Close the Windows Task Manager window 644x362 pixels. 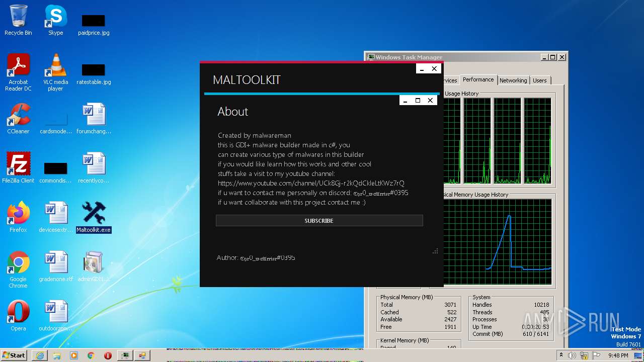(x=561, y=57)
